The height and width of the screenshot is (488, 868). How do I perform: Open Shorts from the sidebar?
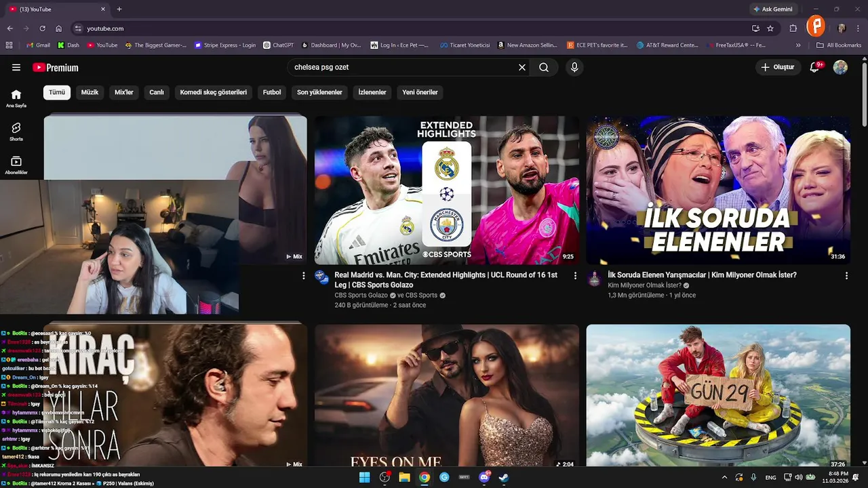coord(16,131)
